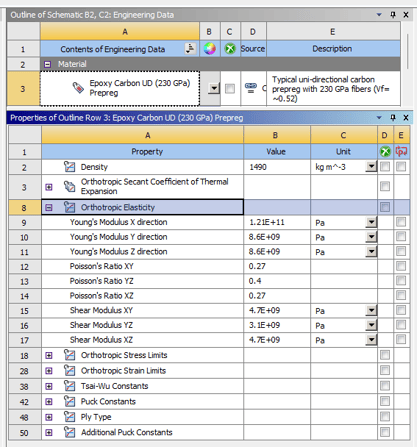417x447 pixels.
Task: Click the color wheel icon in column B
Action: click(x=209, y=49)
